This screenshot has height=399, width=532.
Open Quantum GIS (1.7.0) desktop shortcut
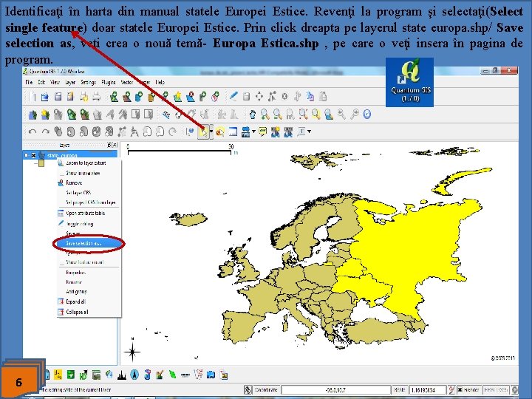tap(409, 83)
